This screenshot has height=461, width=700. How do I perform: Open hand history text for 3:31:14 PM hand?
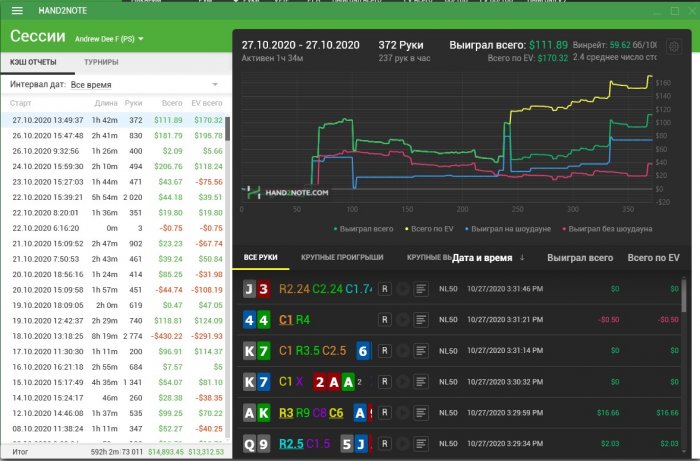pyautogui.click(x=421, y=351)
